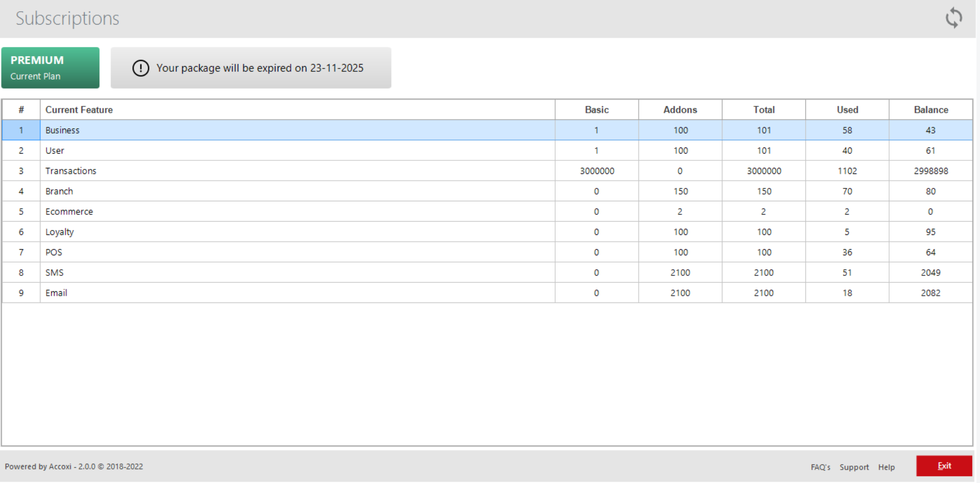980x483 pixels.
Task: Click the red Exit button
Action: [944, 466]
